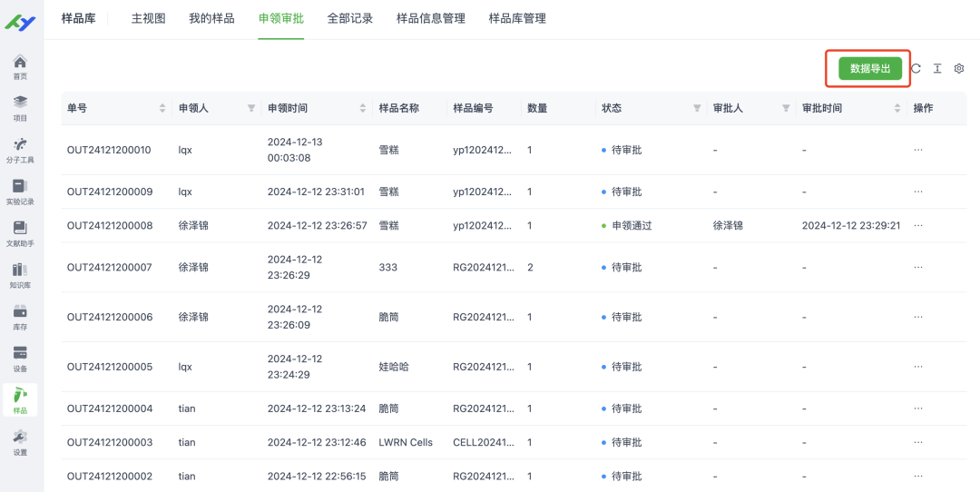Open actions menu for OUT24121200008
The width and height of the screenshot is (980, 492).
pos(918,226)
